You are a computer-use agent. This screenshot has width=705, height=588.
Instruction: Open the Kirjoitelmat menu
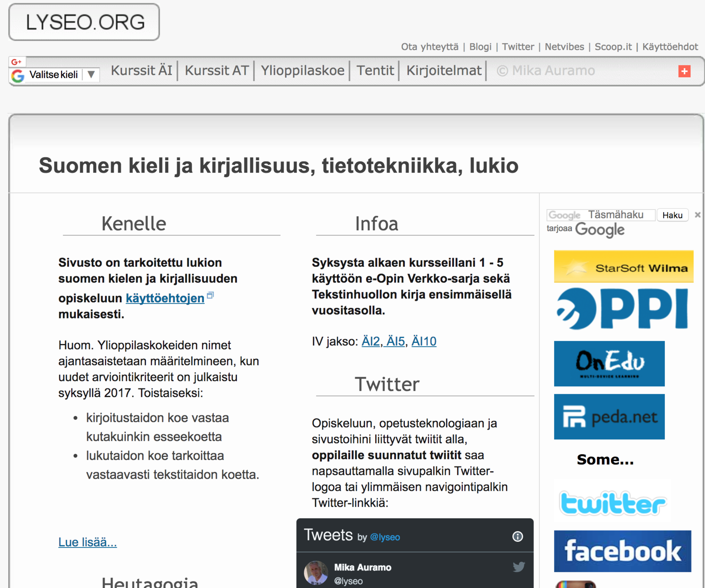[x=444, y=71]
